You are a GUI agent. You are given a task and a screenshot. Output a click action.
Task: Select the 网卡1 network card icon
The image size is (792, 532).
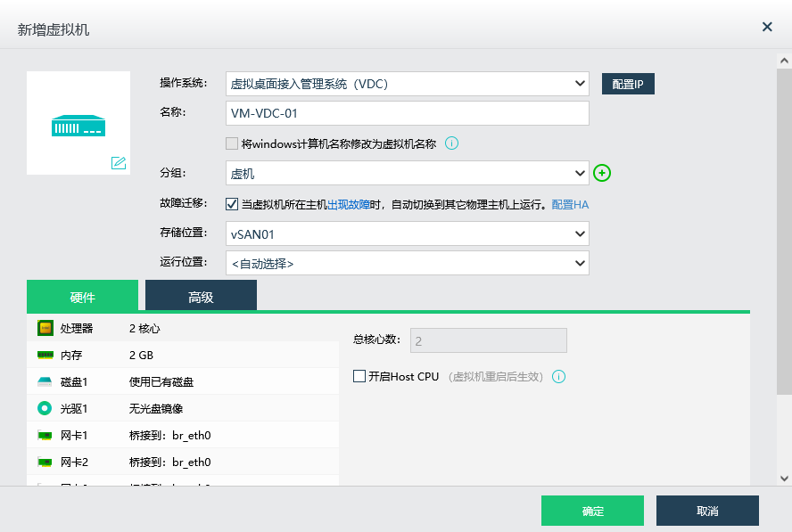pyautogui.click(x=45, y=436)
